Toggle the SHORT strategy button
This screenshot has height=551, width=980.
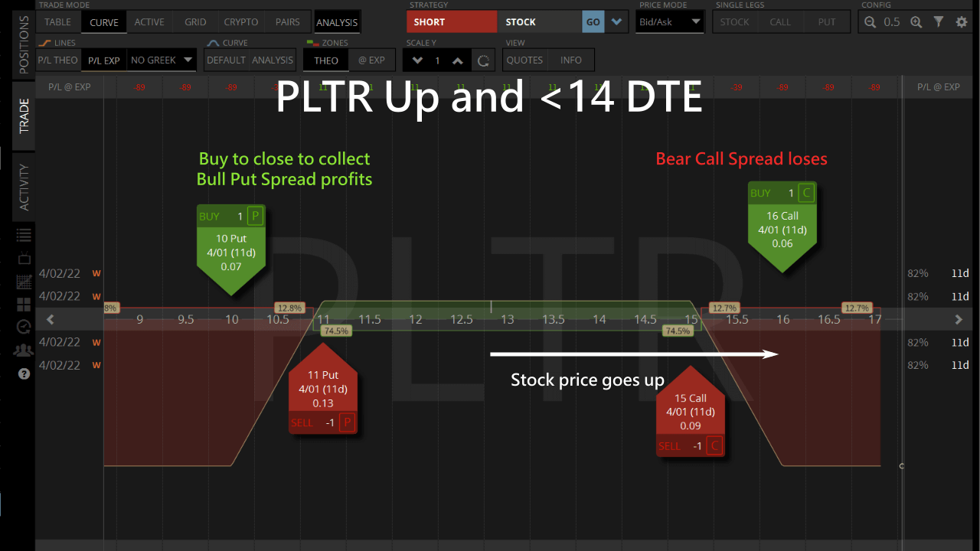point(452,22)
